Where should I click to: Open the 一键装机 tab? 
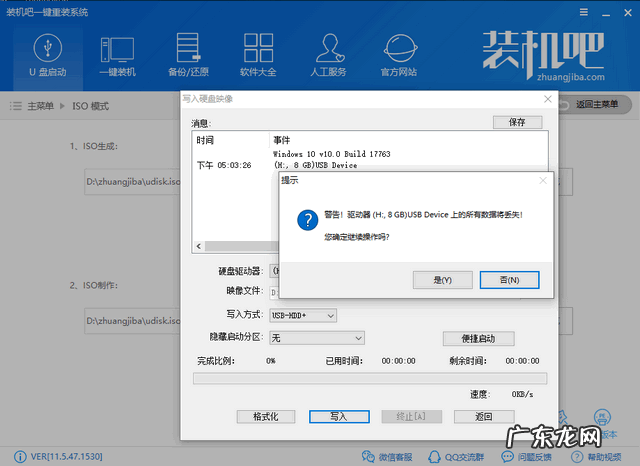click(118, 56)
